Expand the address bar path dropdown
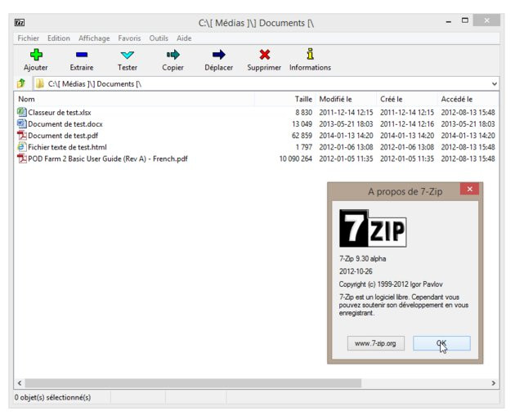The image size is (515, 420). (x=495, y=83)
